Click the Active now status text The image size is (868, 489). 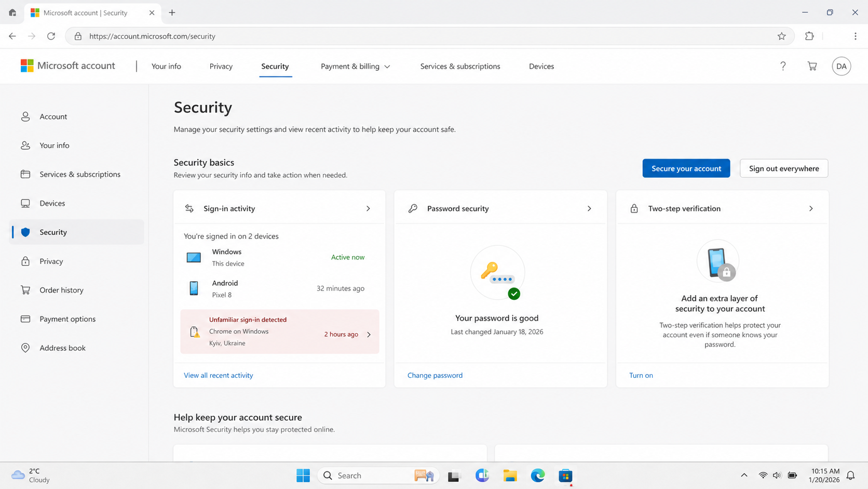pos(348,257)
